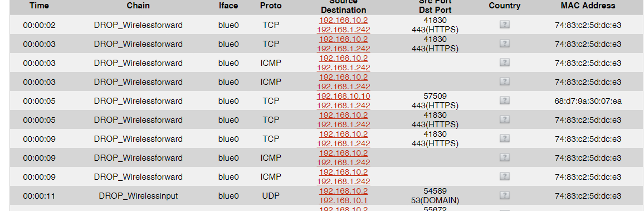Follow source 192.168.10.2 in the 00:00:03 TCP row
The height and width of the screenshot is (211, 644).
(343, 39)
